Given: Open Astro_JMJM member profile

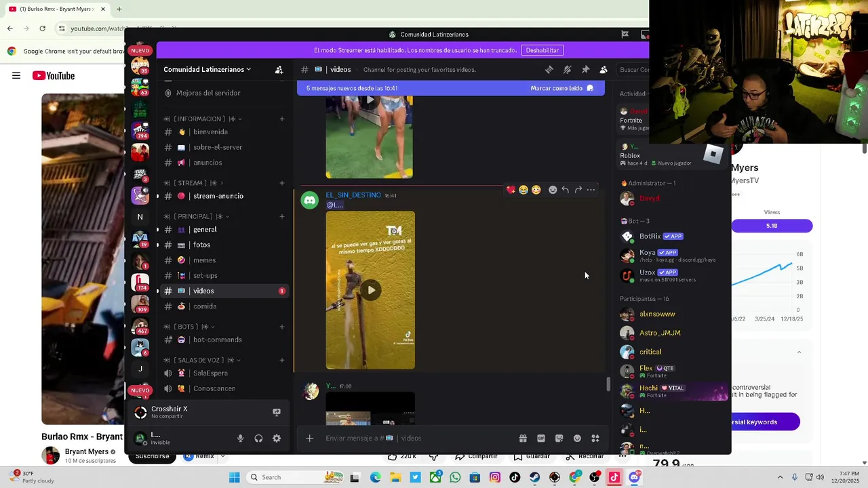Looking at the screenshot, I should (x=673, y=333).
